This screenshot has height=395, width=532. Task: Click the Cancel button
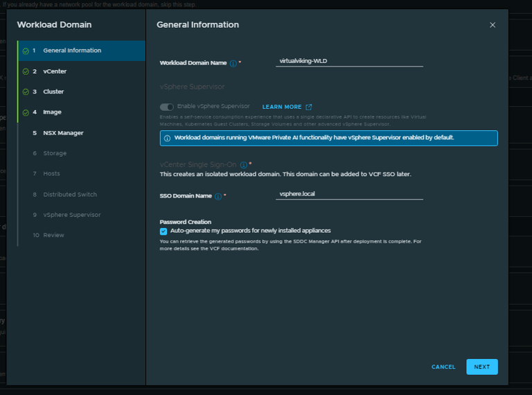pos(443,367)
